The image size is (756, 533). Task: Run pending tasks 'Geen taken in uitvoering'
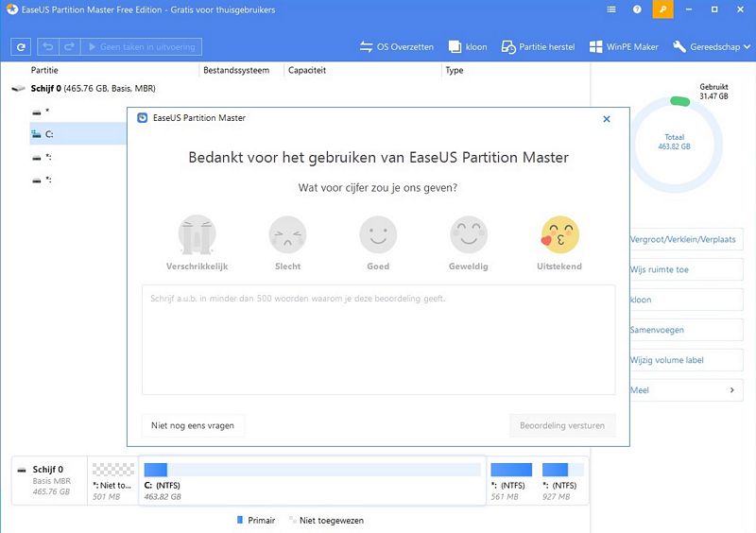[141, 47]
